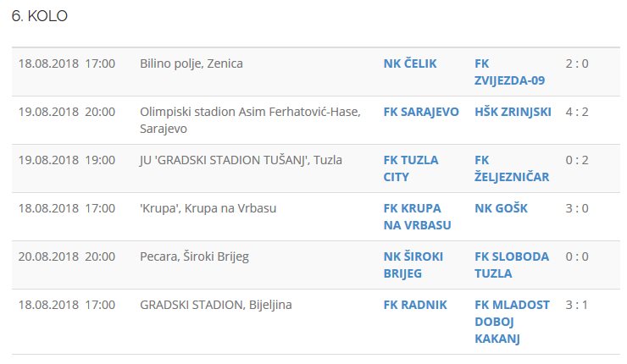The width and height of the screenshot is (627, 364).
Task: Select the NK Široki Brijeg link
Action: coord(413,265)
